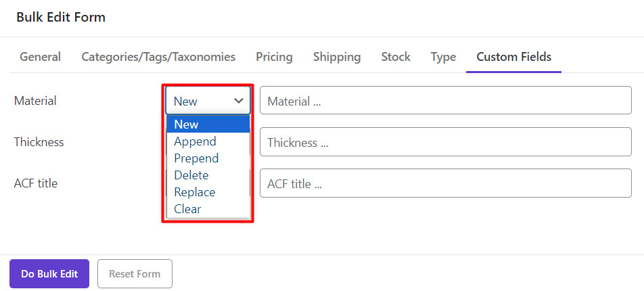Choose Prepend from the dropdown list
Viewport: 644px width, 291px height.
pyautogui.click(x=208, y=158)
